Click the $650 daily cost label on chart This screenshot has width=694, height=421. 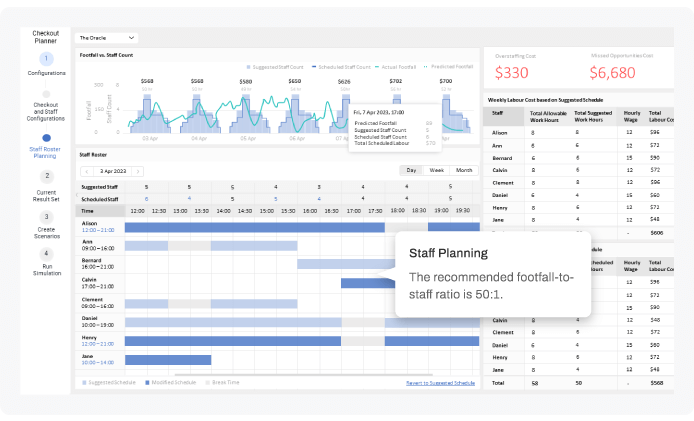tap(295, 81)
